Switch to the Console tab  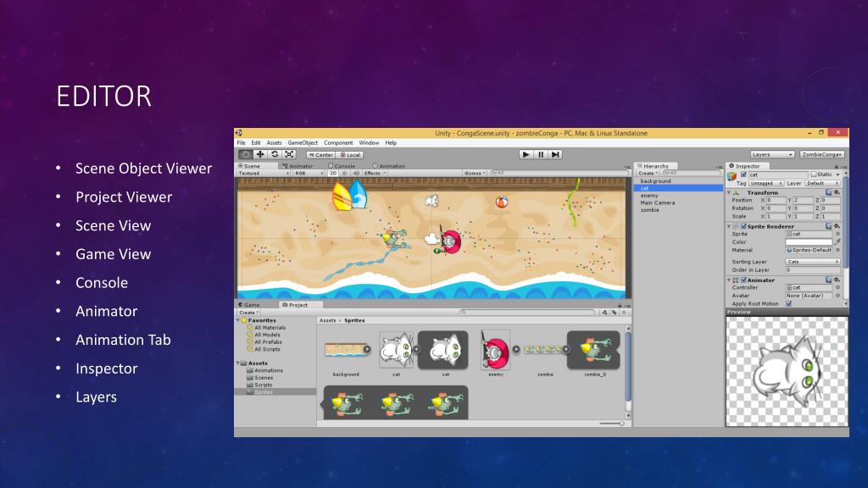pyautogui.click(x=342, y=166)
